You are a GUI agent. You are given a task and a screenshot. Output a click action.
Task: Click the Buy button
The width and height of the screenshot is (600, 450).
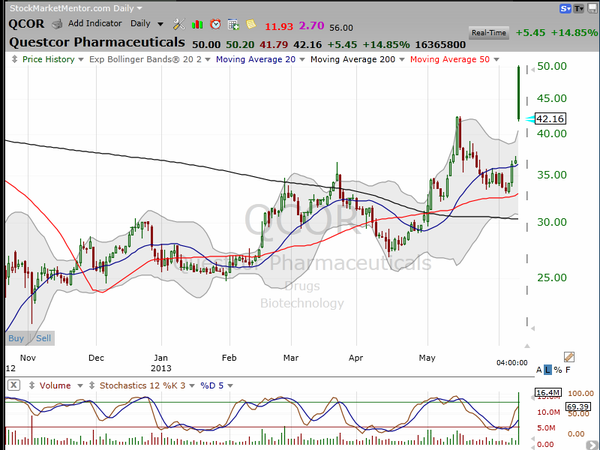(x=16, y=338)
